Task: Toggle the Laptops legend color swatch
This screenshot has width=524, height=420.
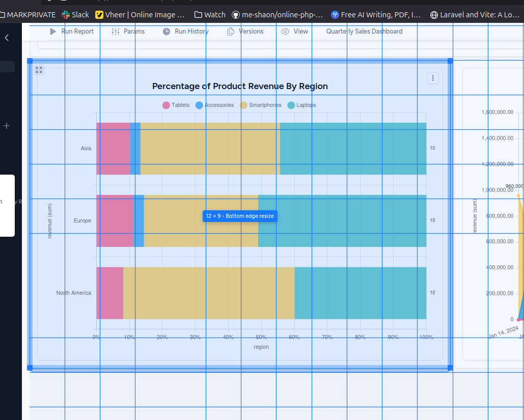Action: tap(291, 105)
